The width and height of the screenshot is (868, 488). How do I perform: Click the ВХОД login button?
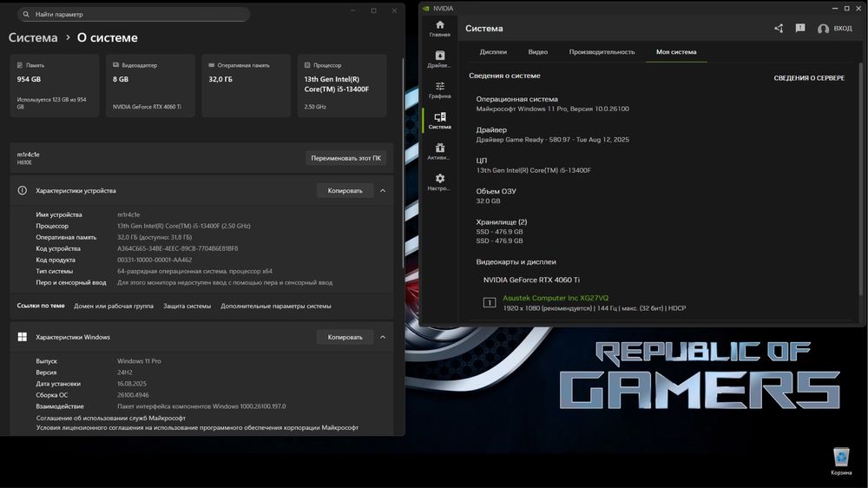point(843,29)
